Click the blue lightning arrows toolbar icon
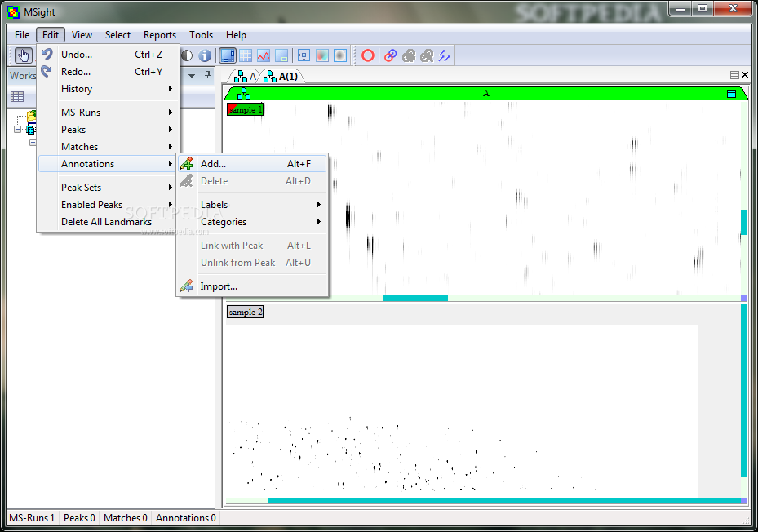This screenshot has width=758, height=532. 444,55
